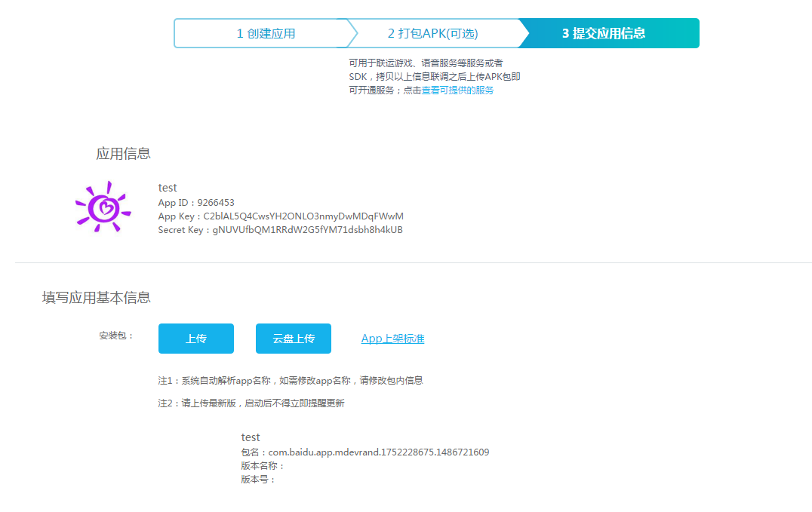Click the 安装包 field label
Screen dimensions: 812x512
tap(116, 336)
